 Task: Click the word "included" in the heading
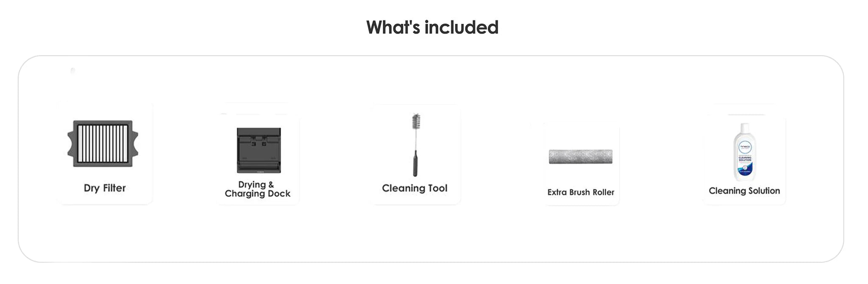coord(461,28)
